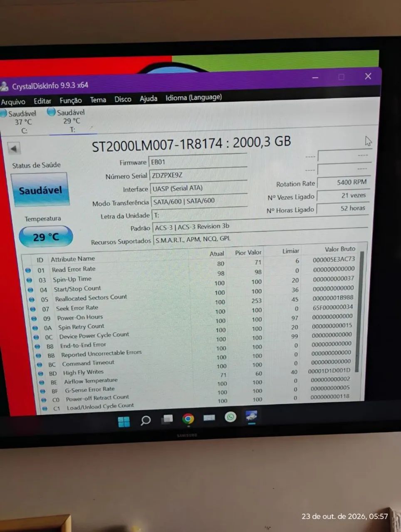Click the status dot of Command Timeout
401x532 pixels.
(40, 365)
